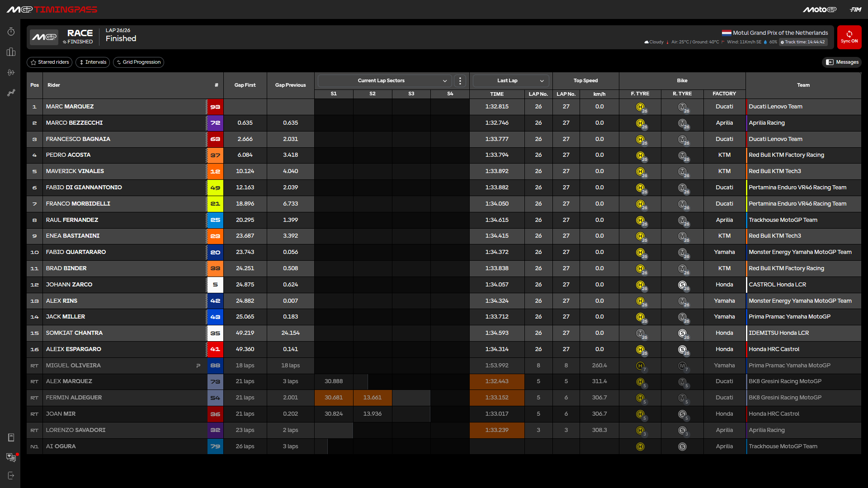Click the S3 sector column header
The image size is (868, 488).
411,94
